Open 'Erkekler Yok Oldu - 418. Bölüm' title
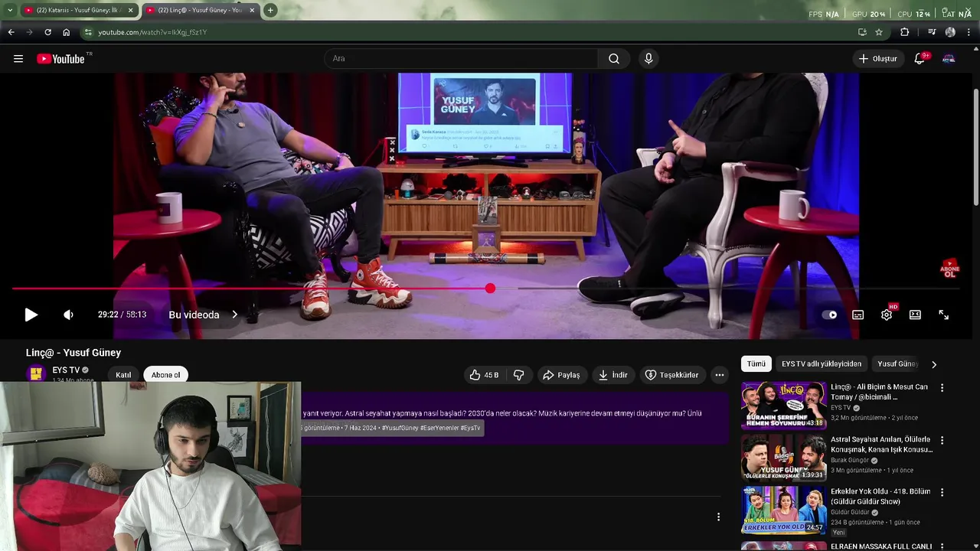Viewport: 980px width, 551px height. click(880, 497)
